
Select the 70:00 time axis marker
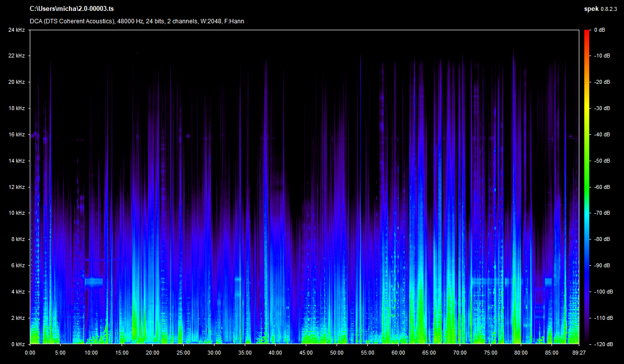[x=460, y=353]
